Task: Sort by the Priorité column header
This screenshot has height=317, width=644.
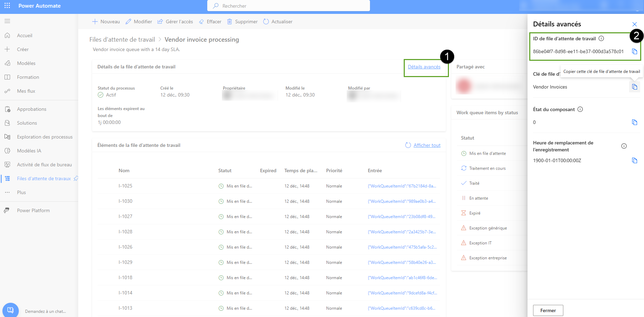Action: [x=334, y=170]
